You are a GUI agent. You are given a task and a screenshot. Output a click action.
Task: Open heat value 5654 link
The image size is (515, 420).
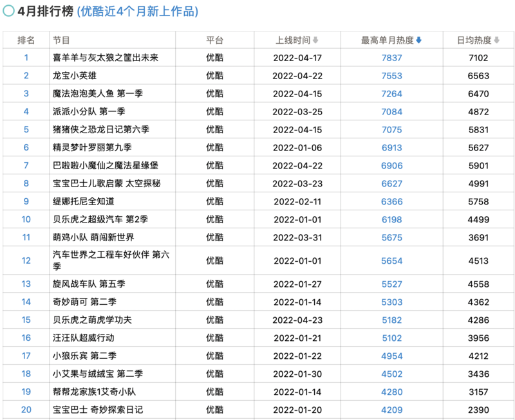point(391,261)
